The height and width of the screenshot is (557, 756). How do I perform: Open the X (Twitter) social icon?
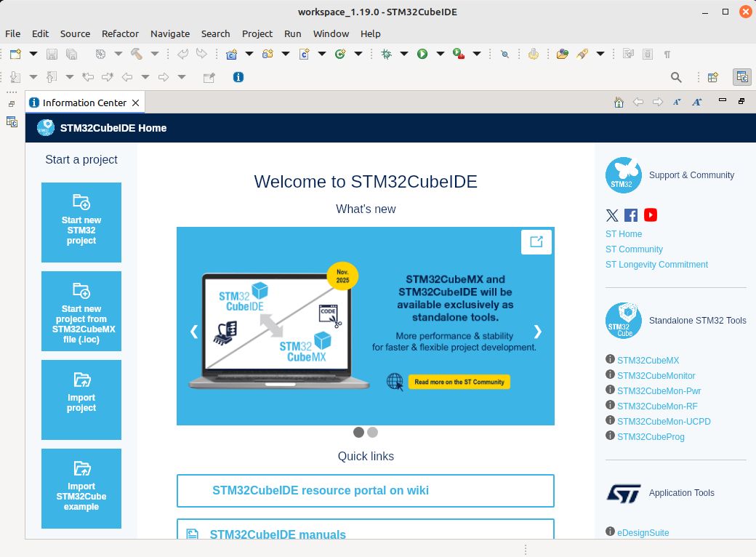pos(612,215)
